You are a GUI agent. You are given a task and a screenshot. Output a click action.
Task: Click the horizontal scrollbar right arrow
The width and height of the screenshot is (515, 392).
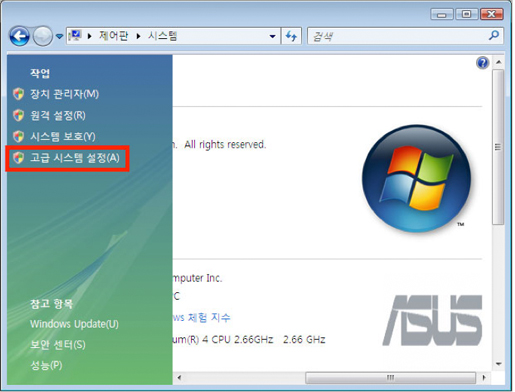[484, 378]
